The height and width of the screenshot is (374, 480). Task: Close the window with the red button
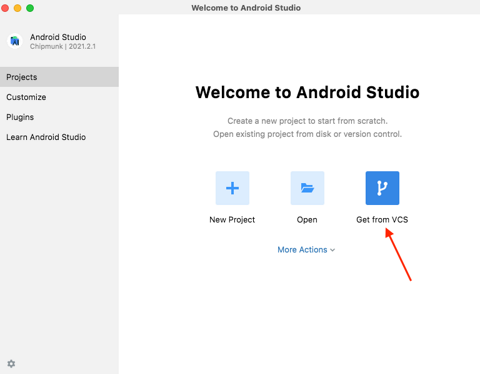click(5, 8)
